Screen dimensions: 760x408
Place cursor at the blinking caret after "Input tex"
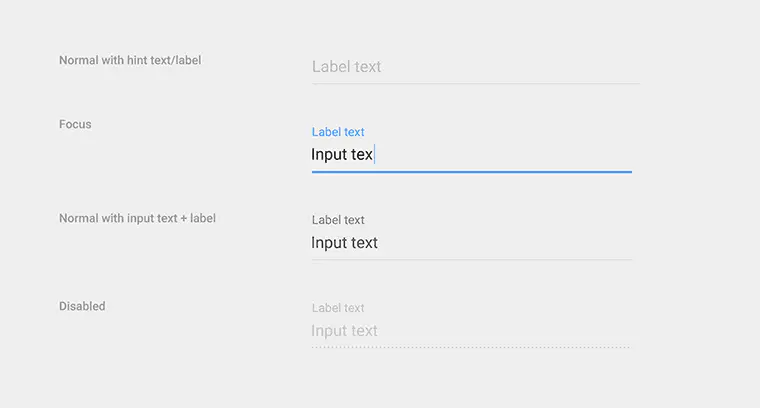coord(374,155)
